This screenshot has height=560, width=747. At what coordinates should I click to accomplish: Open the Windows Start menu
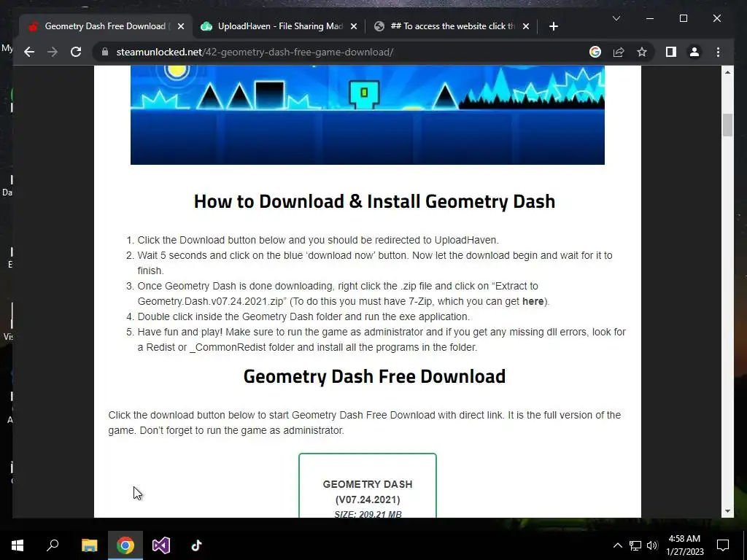[x=18, y=545]
